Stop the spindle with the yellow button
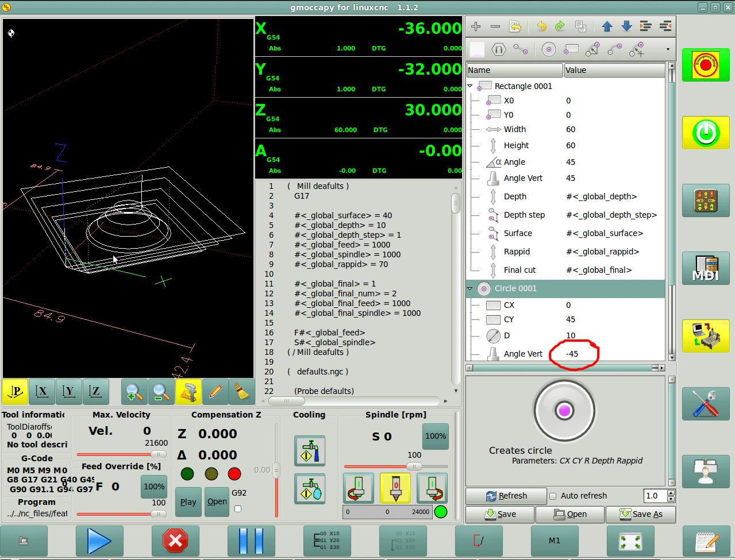This screenshot has width=735, height=560. click(395, 488)
